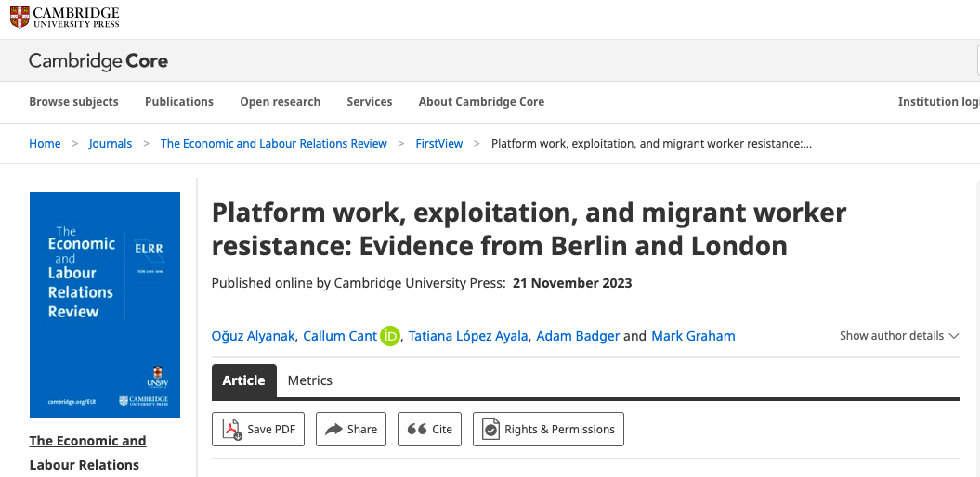980x477 pixels.
Task: Open author Oğuz Alyanak's link
Action: click(x=254, y=336)
